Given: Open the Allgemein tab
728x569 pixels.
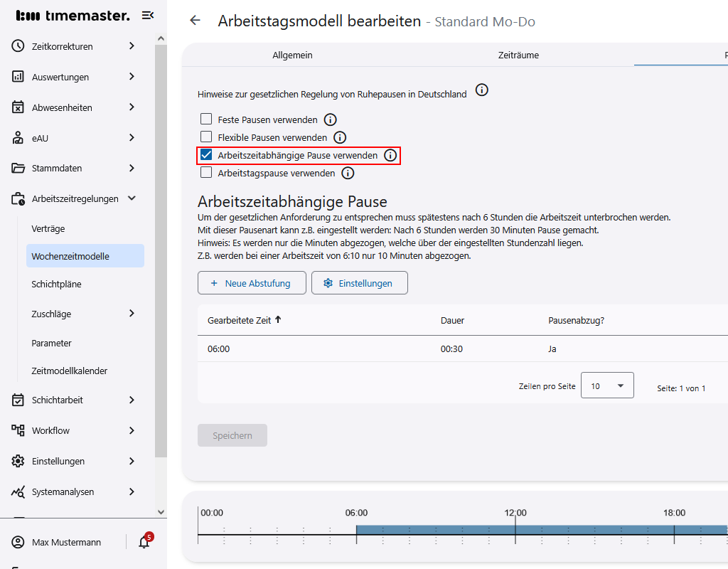Looking at the screenshot, I should pyautogui.click(x=292, y=55).
